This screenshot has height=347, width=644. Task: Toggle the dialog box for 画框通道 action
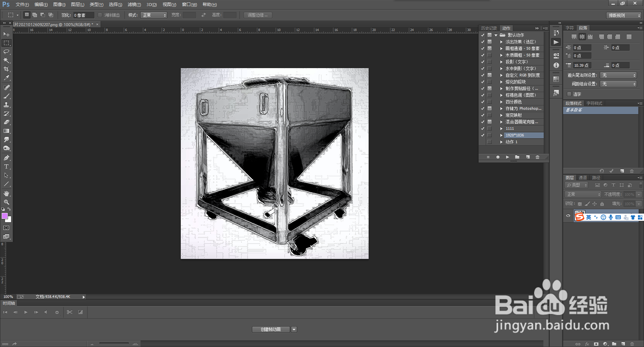pyautogui.click(x=490, y=49)
